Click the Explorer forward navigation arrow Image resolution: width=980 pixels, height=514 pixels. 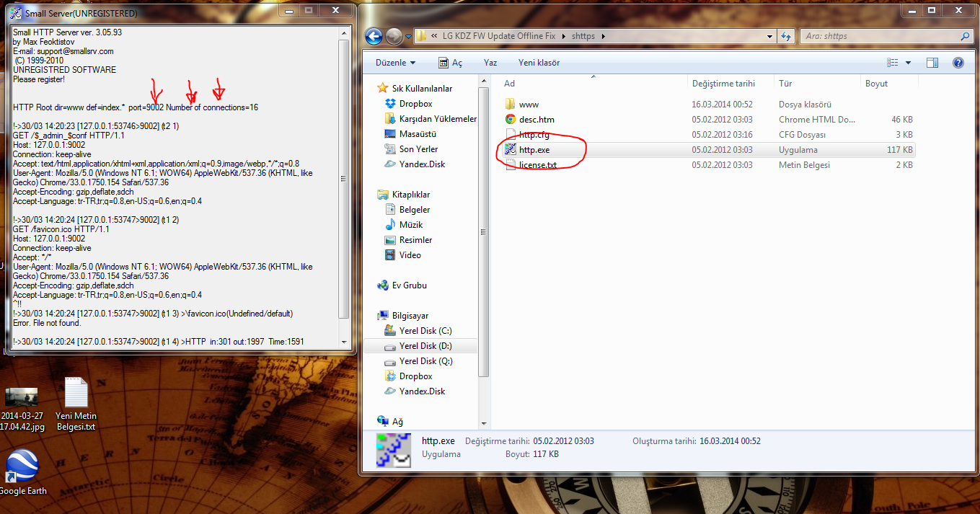(394, 36)
